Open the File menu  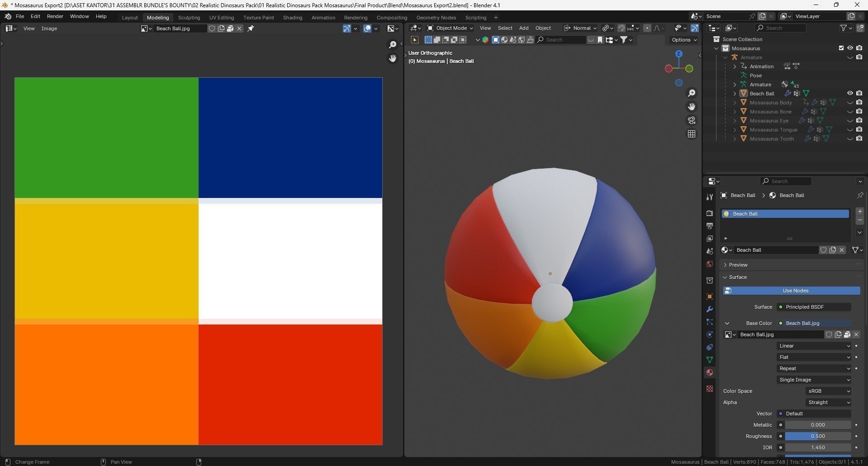tap(20, 16)
